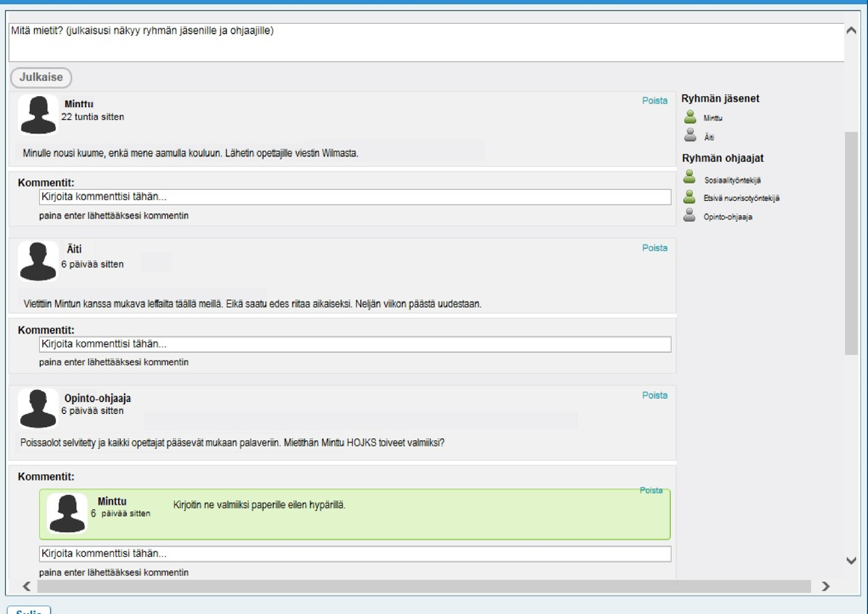Click the 'Ryhmän jäsenet' heading
Viewport: 868px width, 614px height.
pyautogui.click(x=720, y=99)
